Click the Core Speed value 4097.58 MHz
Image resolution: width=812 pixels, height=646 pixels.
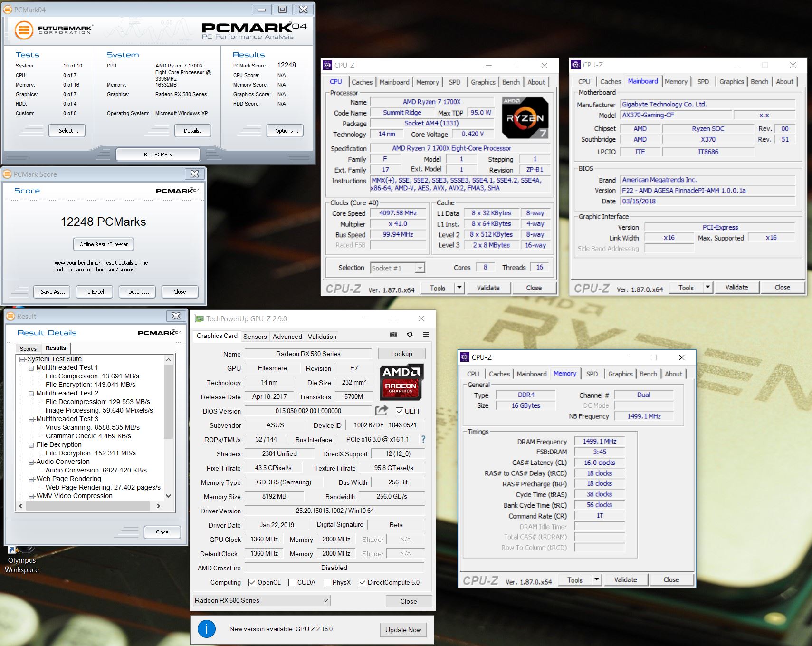tap(398, 213)
